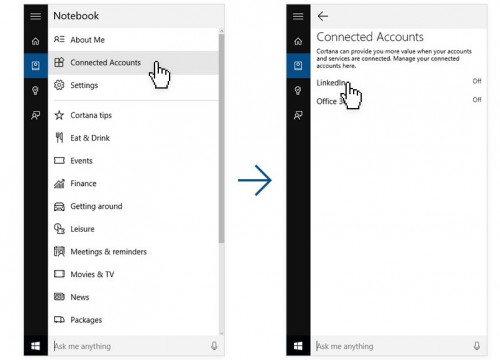Open Feedback icon in left panel sidebar
This screenshot has height=360, width=500.
[36, 115]
